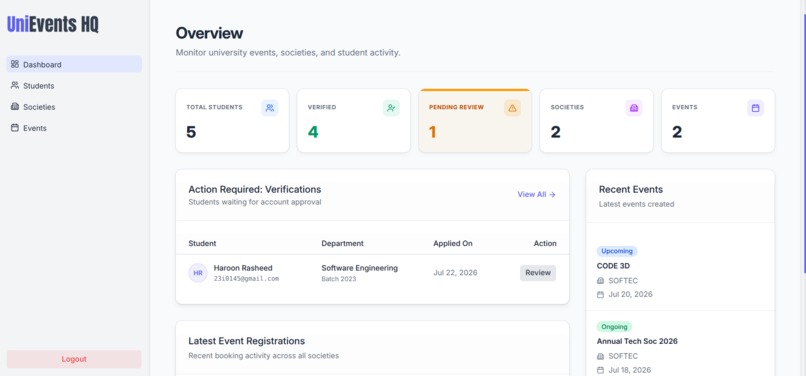Click the Events calendar icon in sidebar

coord(14,128)
